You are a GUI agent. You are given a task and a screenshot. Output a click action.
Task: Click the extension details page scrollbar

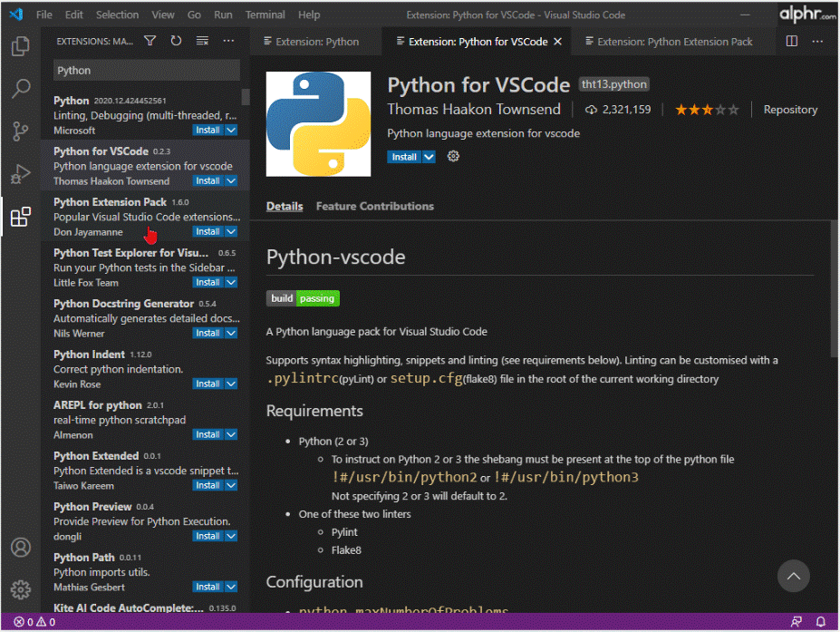(x=834, y=289)
